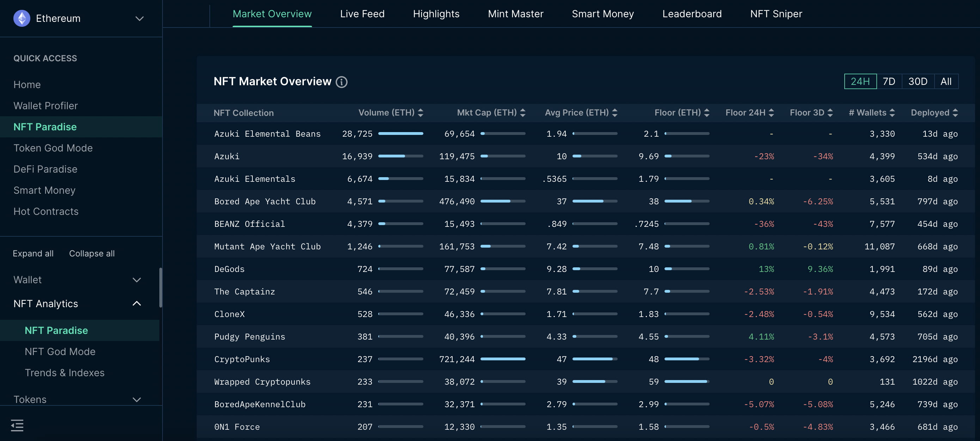Collapse the NFT Analytics section

pos(136,303)
